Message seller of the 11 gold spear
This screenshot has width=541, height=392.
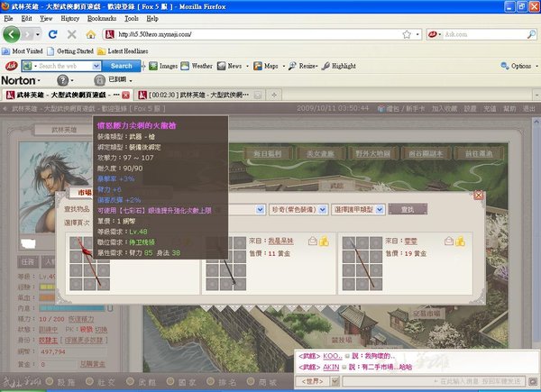tap(313, 242)
